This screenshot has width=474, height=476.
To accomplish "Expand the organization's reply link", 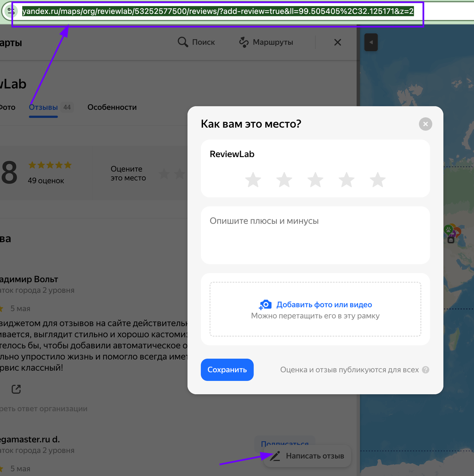I will coord(44,409).
